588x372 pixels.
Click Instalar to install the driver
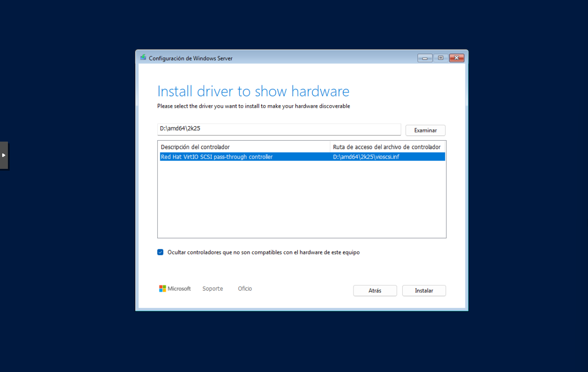click(x=424, y=291)
